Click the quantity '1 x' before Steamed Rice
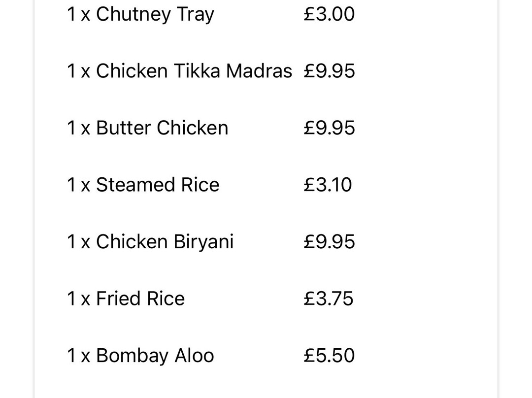This screenshot has width=532, height=398. (79, 185)
